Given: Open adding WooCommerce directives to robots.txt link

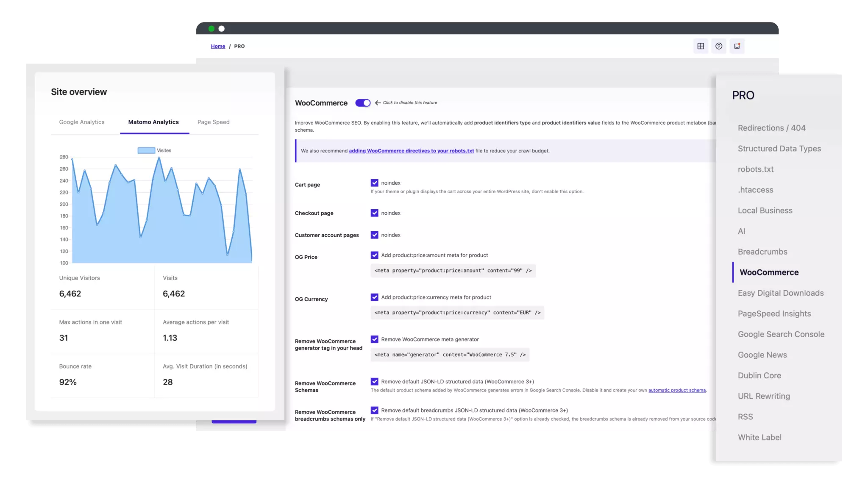Looking at the screenshot, I should pyautogui.click(x=411, y=151).
